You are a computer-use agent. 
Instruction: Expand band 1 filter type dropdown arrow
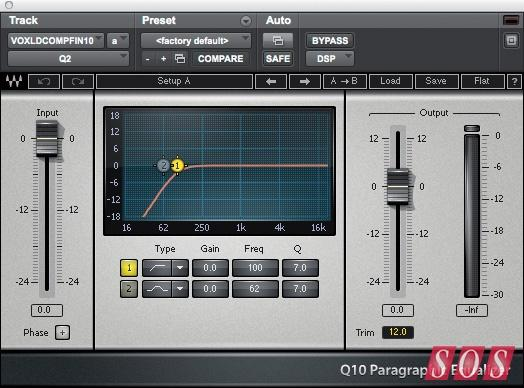pyautogui.click(x=180, y=268)
